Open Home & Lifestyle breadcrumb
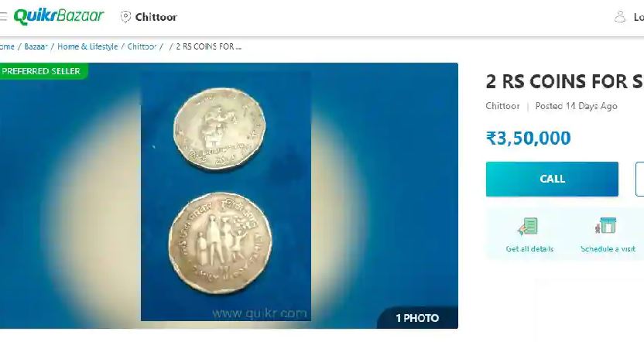 tap(87, 46)
